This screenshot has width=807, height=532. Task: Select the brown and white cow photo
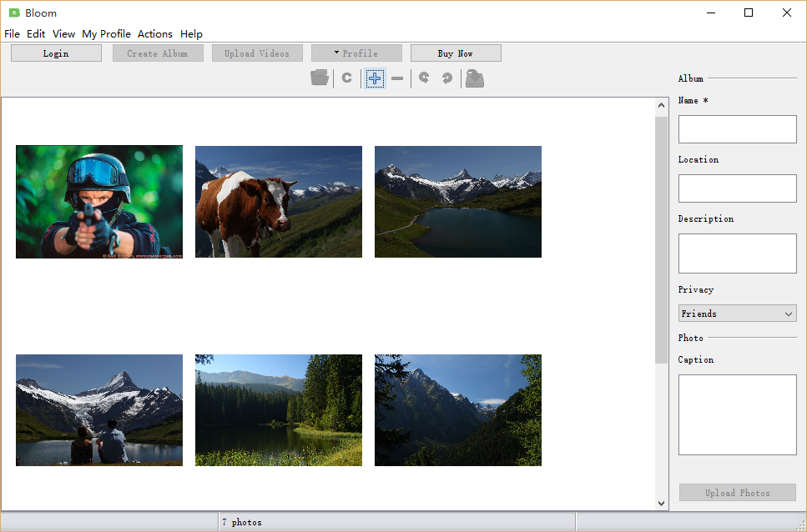click(x=279, y=202)
